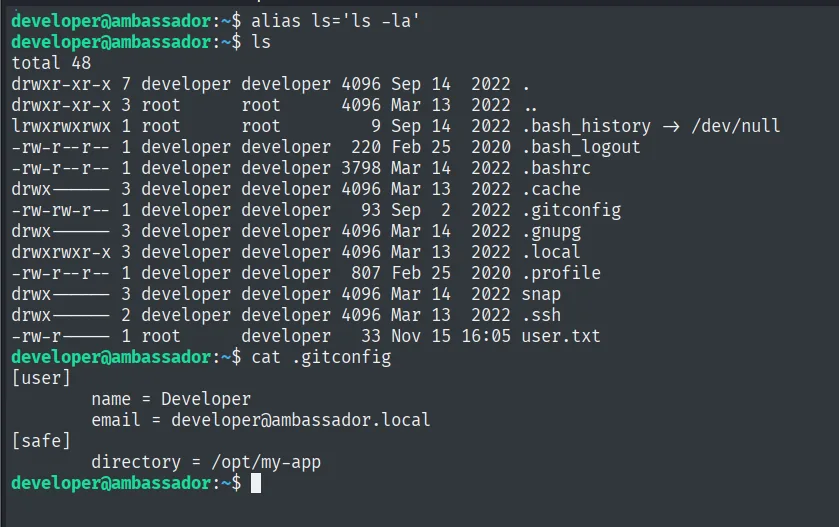Click the command text "alias ls='ls -la'"
This screenshot has height=527, width=839.
pyautogui.click(x=335, y=21)
